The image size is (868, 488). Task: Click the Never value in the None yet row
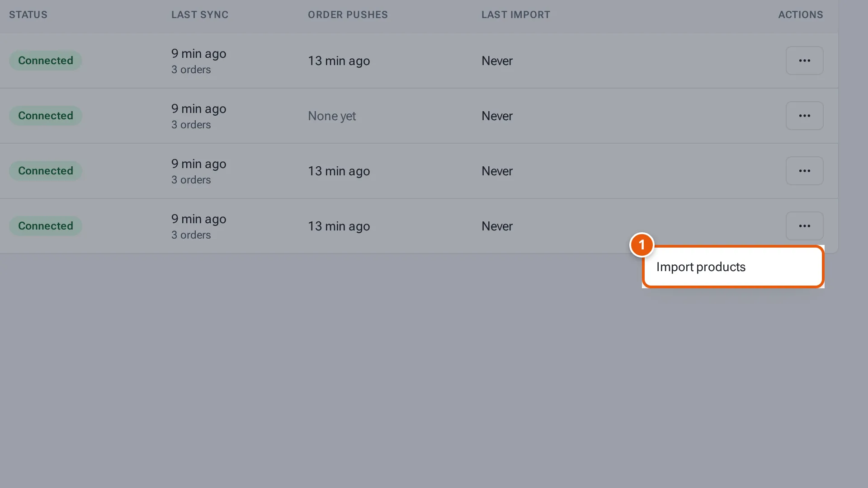[497, 116]
